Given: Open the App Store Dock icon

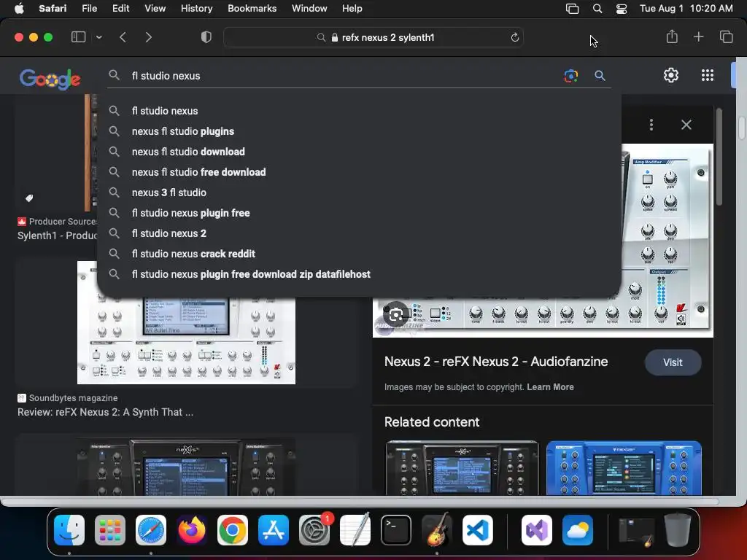Looking at the screenshot, I should point(274,530).
